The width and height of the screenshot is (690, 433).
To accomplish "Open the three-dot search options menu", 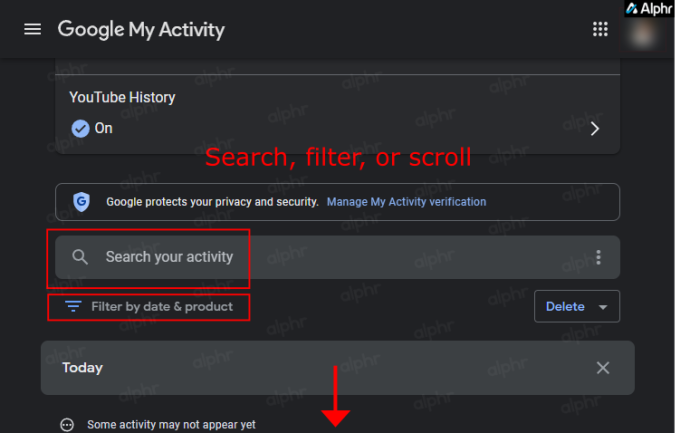I will tap(598, 257).
